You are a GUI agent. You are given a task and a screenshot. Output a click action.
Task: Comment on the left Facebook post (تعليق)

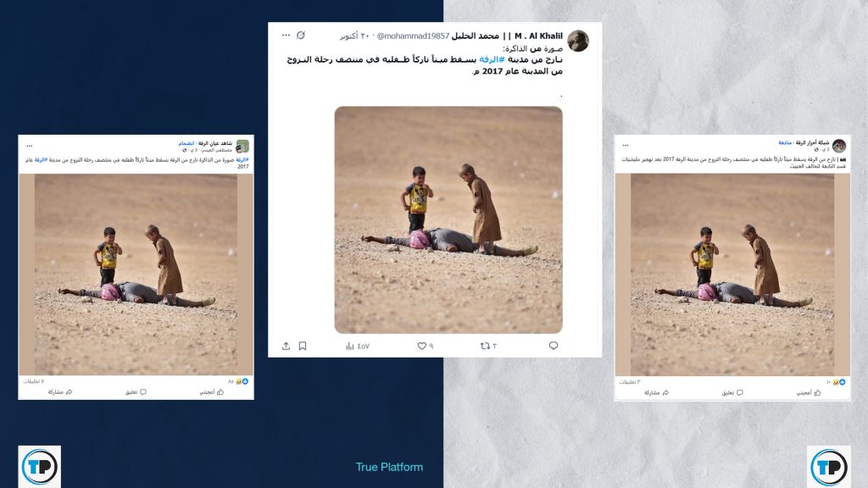point(136,391)
